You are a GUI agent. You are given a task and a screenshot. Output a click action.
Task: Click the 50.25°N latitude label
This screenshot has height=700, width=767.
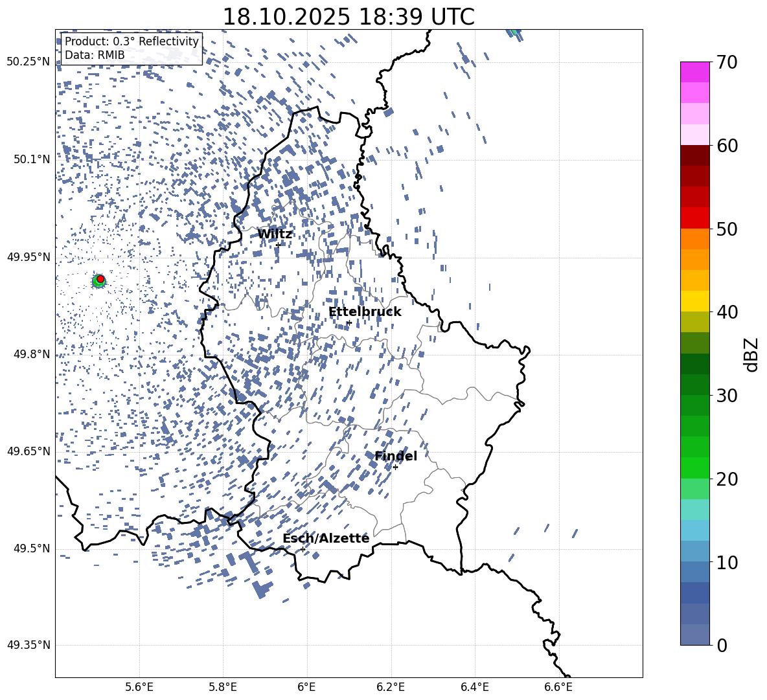tap(29, 62)
